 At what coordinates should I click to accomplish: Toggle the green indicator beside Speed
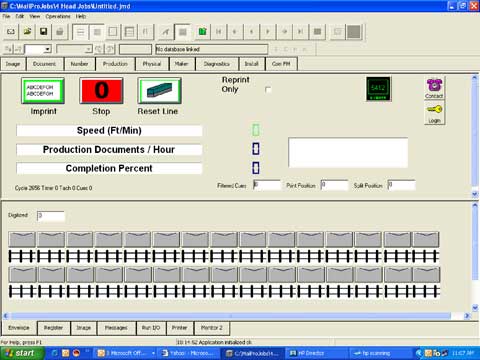(256, 130)
